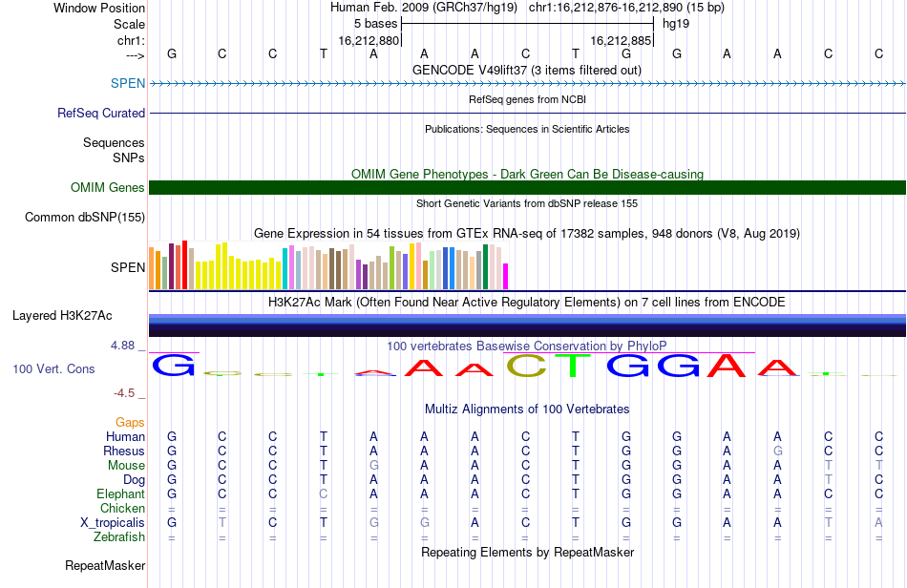Screen dimensions: 907x588
Task: Click the Human Feb. 2009 (GRCh37/hg19) header
Action: [x=426, y=8]
